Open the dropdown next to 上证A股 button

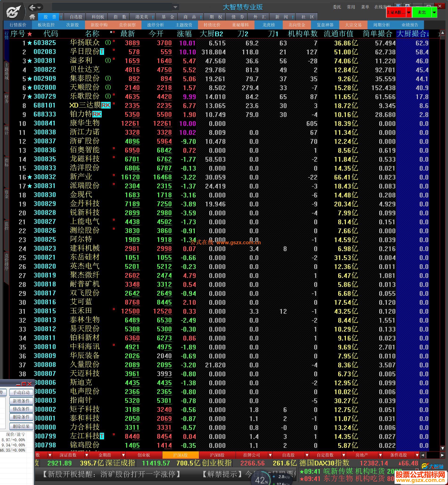click(409, 12)
